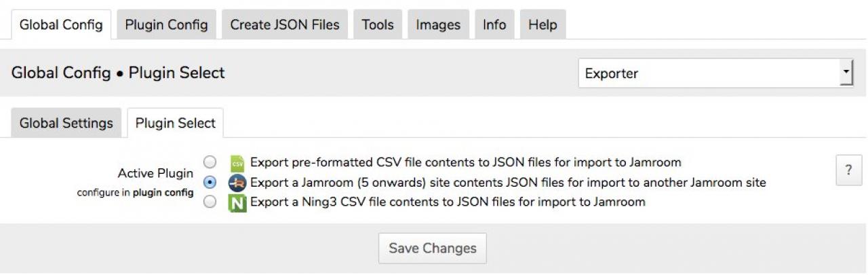Select the Ning3 CSV export radio button
This screenshot has height=275, width=868.
click(210, 202)
